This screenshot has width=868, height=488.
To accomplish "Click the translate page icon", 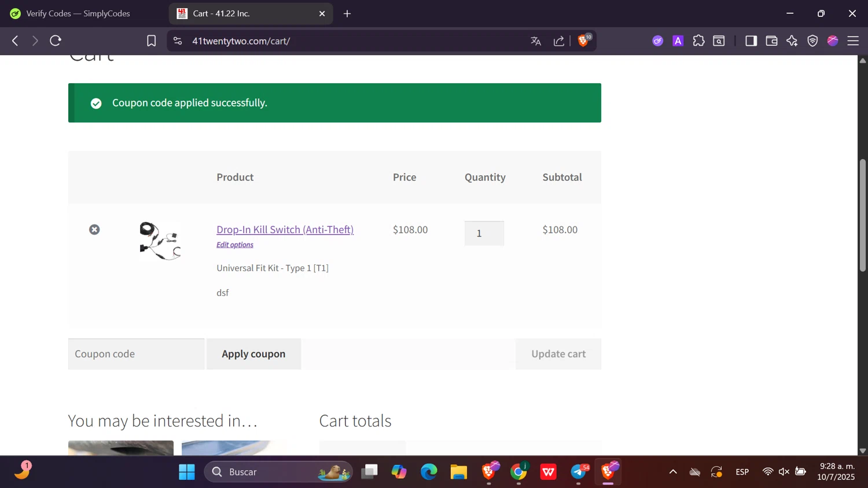I will coord(536,41).
